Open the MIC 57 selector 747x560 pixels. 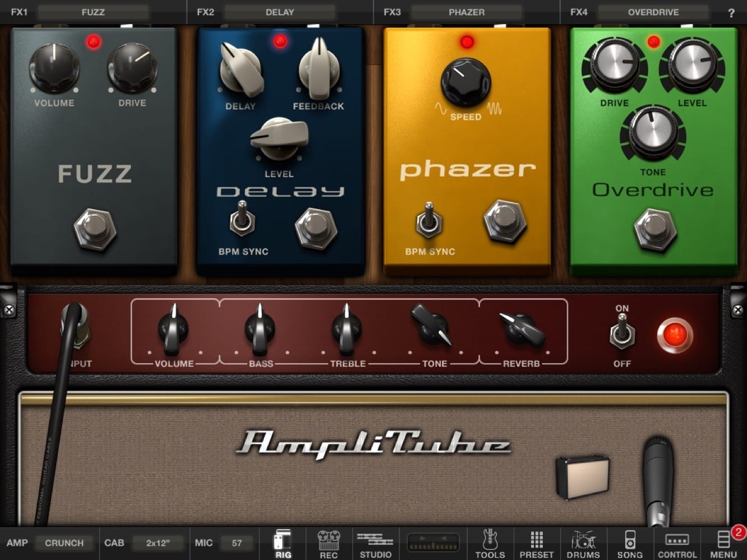click(237, 543)
